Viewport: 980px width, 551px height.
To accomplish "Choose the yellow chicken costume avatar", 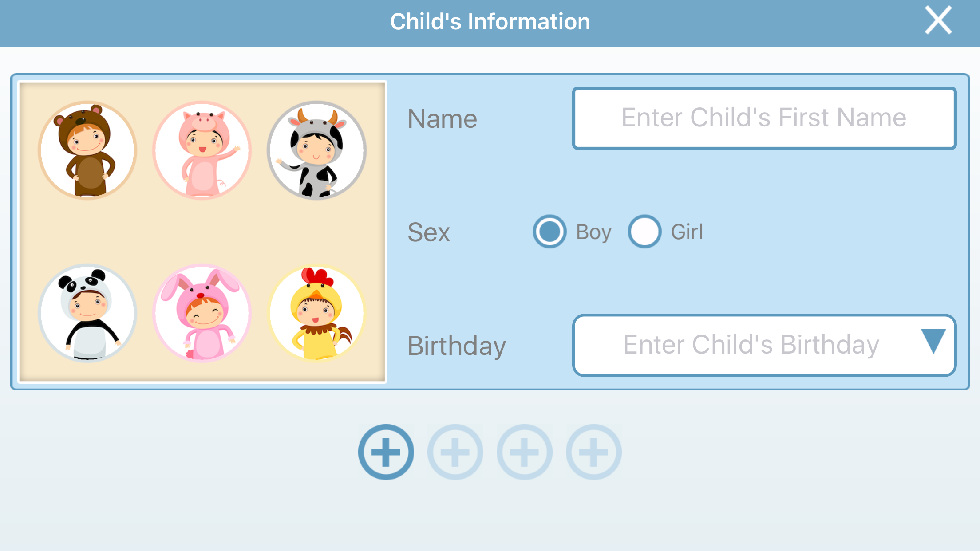I will 316,313.
